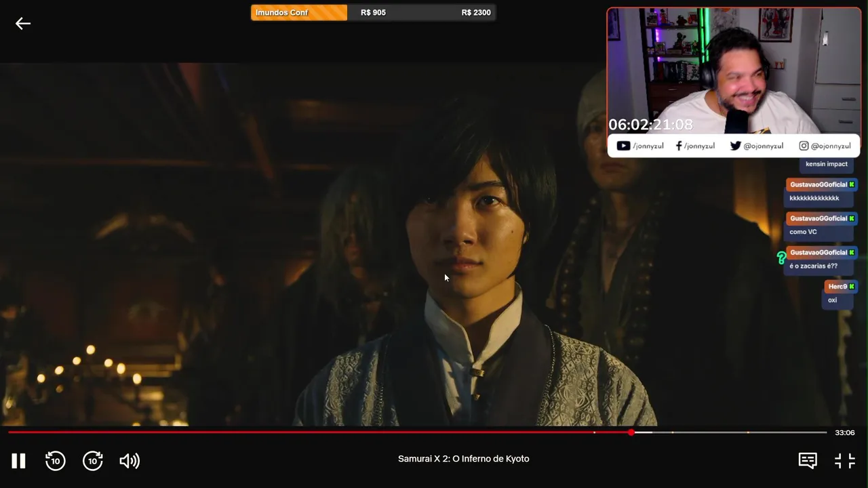Click the remaining time 33:06
This screenshot has width=868, height=488.
pyautogui.click(x=845, y=432)
